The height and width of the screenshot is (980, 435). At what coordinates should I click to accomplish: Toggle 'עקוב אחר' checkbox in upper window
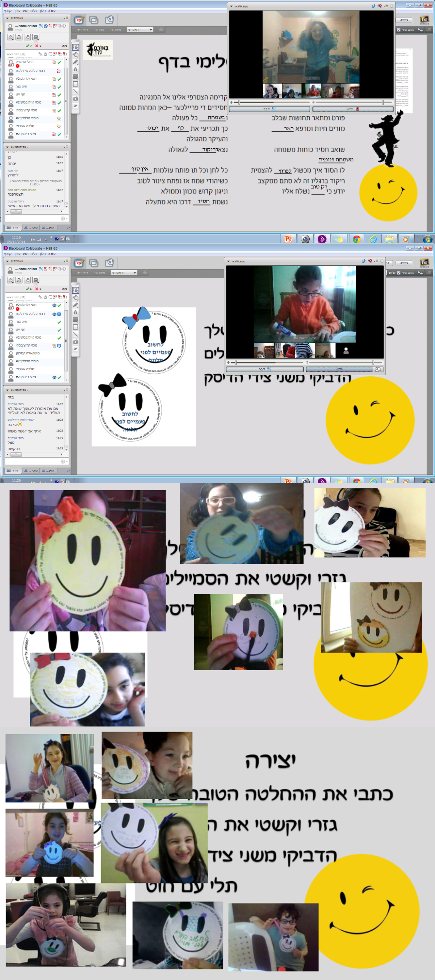[398, 30]
